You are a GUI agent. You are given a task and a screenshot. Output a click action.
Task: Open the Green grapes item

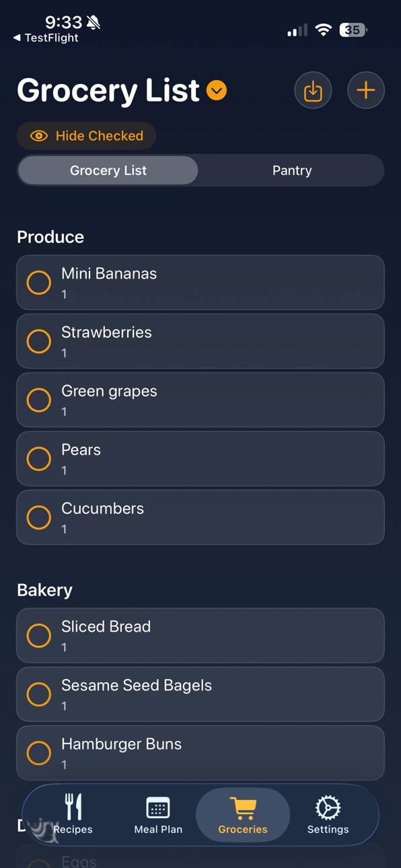click(200, 400)
